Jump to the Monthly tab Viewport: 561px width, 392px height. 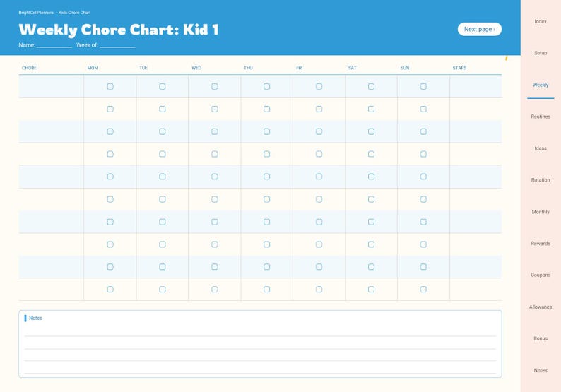[541, 212]
